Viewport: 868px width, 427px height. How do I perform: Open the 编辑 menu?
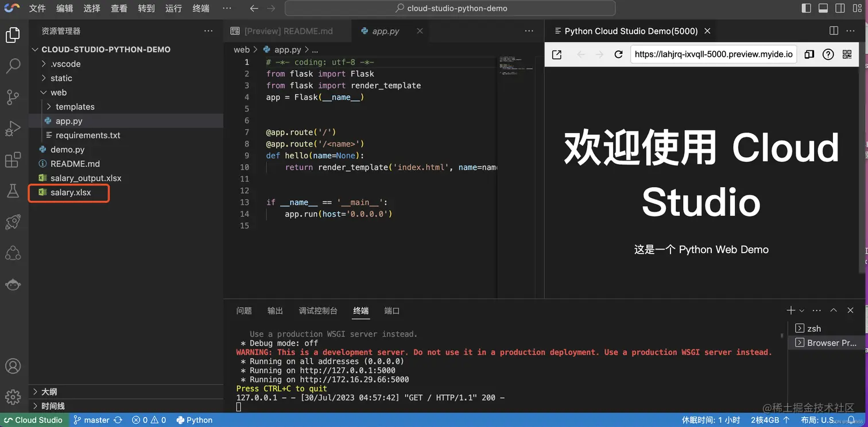point(65,8)
